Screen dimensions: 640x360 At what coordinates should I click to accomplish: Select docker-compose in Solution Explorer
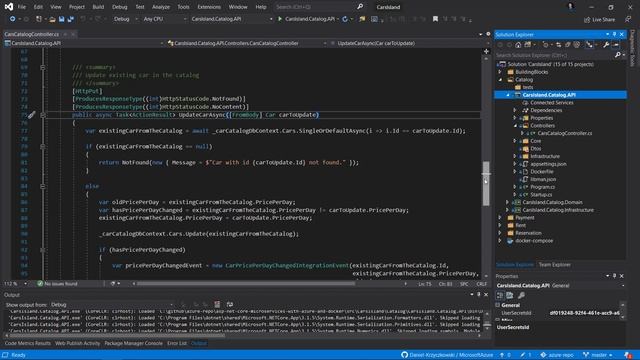(x=534, y=241)
